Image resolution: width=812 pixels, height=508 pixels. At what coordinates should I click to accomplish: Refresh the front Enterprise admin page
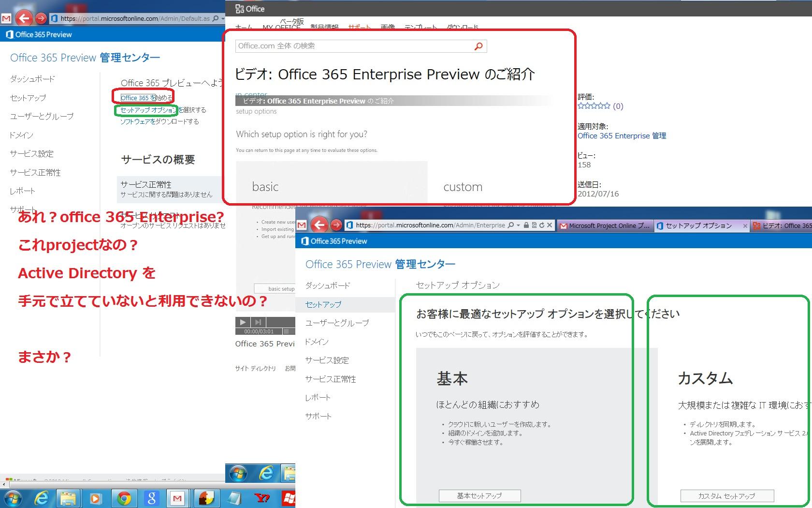tap(541, 225)
